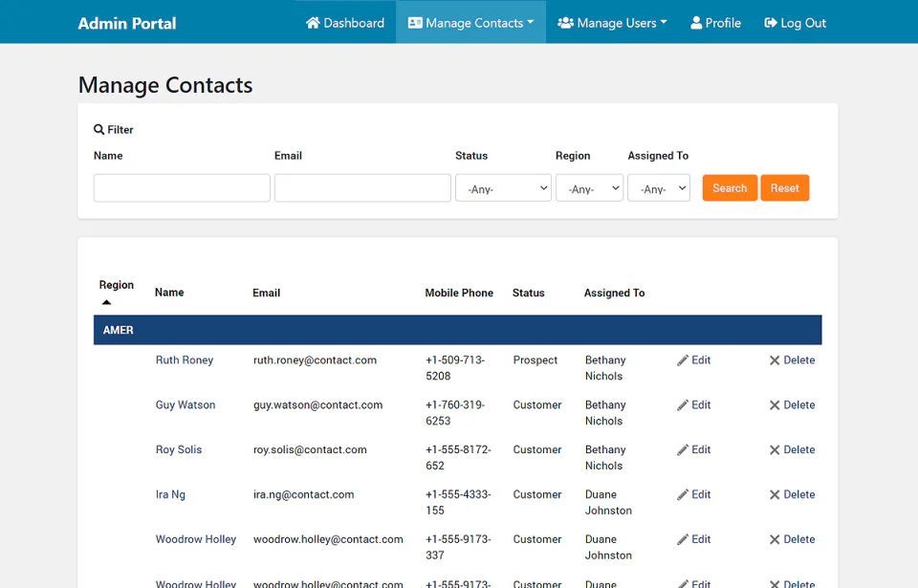This screenshot has height=588, width=918.
Task: Click phone number +1-760-319-6253
Action: pos(455,413)
